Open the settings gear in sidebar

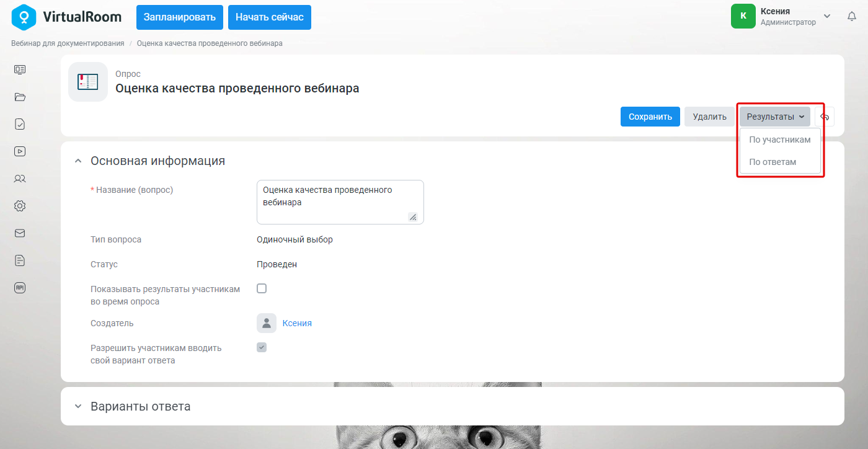coord(20,206)
